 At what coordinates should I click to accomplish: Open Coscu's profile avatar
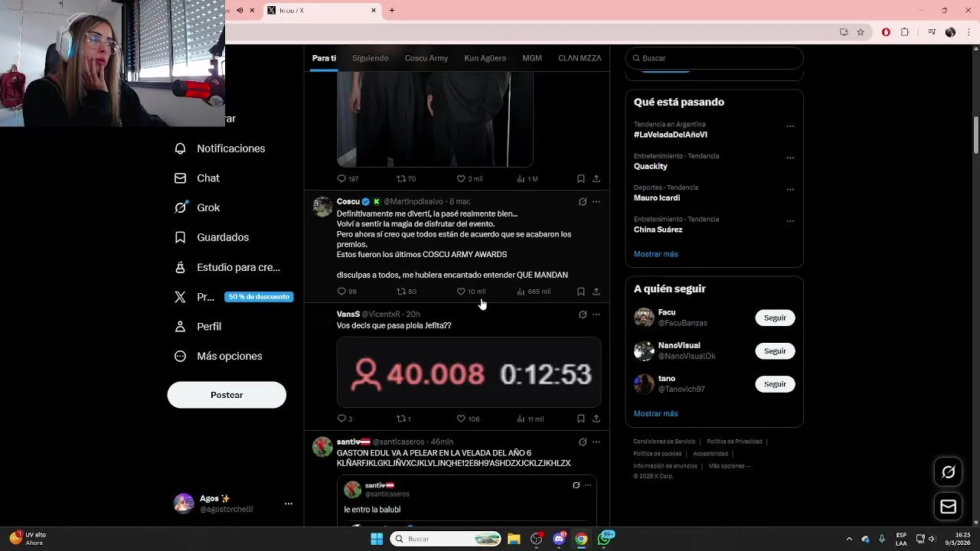click(322, 207)
